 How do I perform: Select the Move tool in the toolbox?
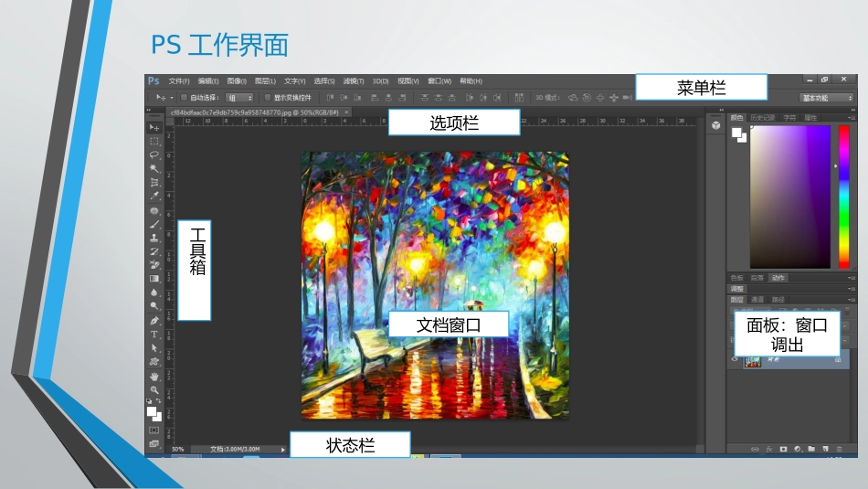pos(154,128)
